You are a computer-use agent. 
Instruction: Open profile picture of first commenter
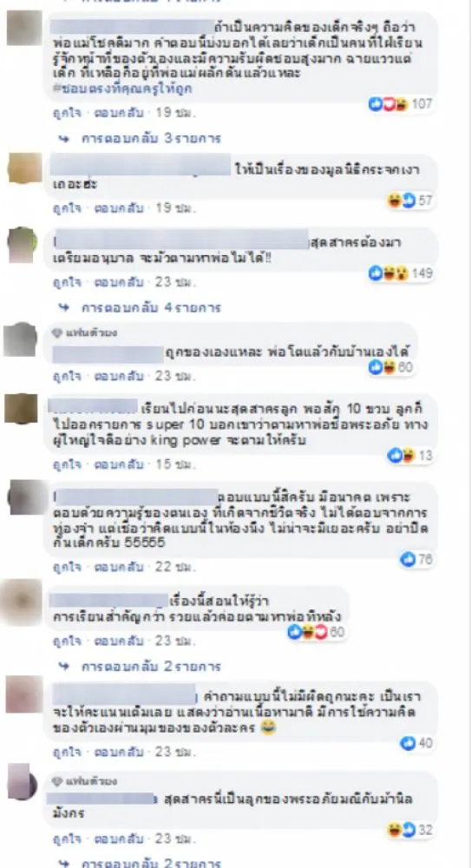[24, 28]
